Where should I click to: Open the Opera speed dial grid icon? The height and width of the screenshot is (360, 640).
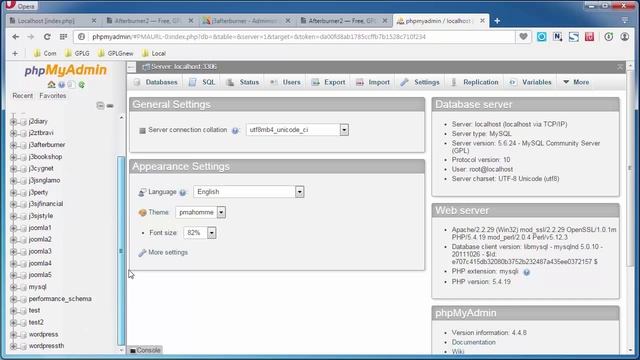(x=63, y=37)
